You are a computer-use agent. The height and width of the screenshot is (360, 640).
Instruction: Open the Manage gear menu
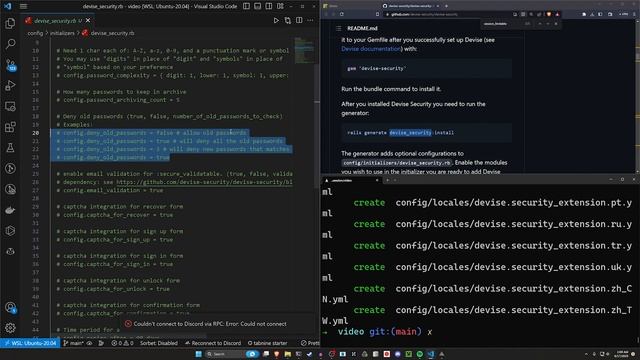tap(10, 328)
